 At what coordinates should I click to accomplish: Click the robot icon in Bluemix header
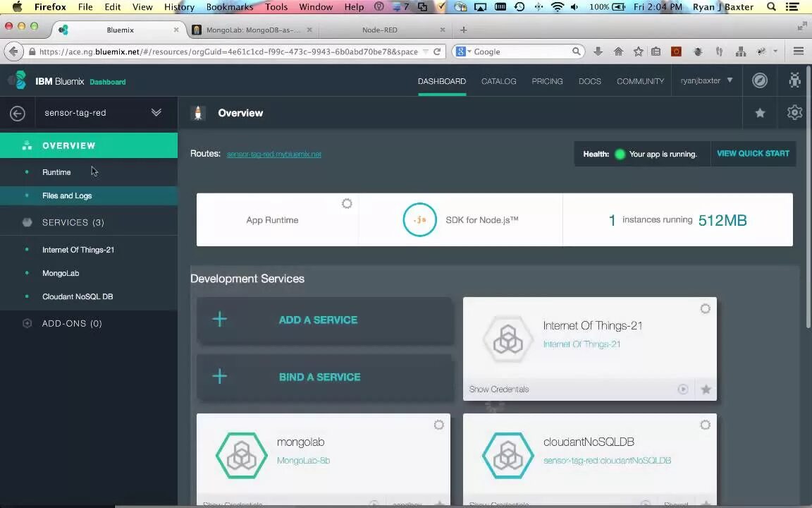tap(794, 80)
